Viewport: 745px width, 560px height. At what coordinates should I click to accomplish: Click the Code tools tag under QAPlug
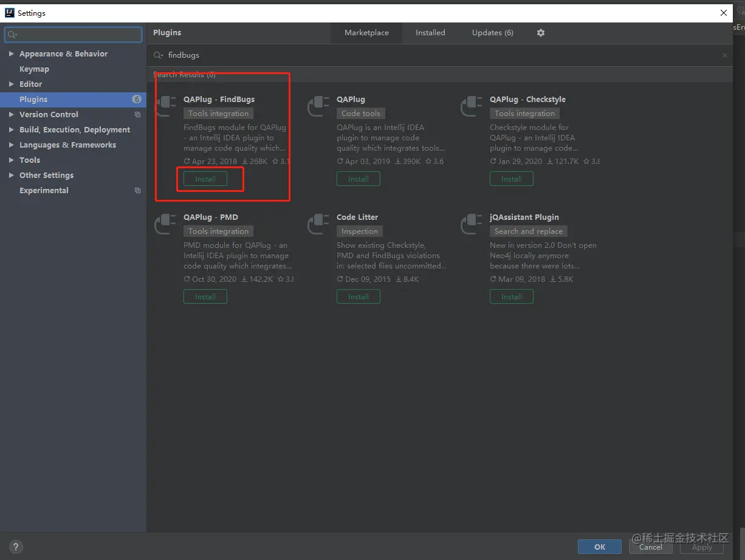point(361,114)
